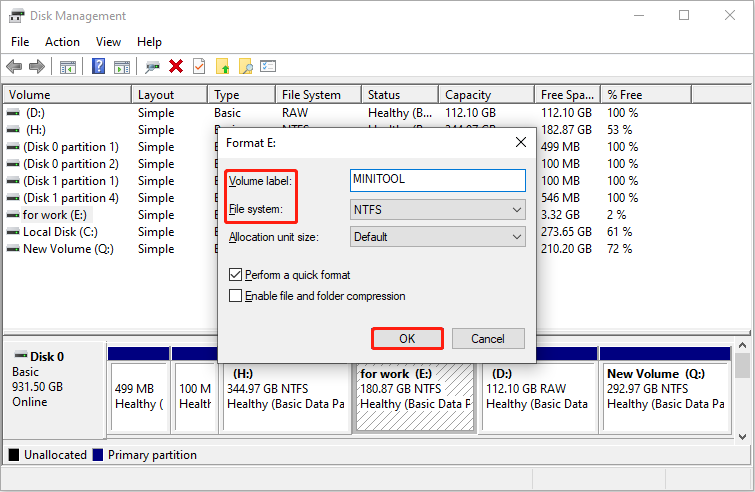Open the Help toolbar icon
Viewport: 755px width, 492px height.
click(x=98, y=66)
